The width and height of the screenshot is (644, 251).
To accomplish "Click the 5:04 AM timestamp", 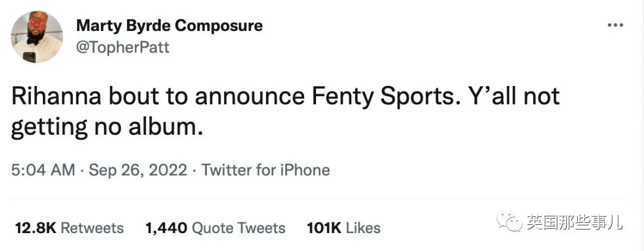I will click(x=44, y=170).
